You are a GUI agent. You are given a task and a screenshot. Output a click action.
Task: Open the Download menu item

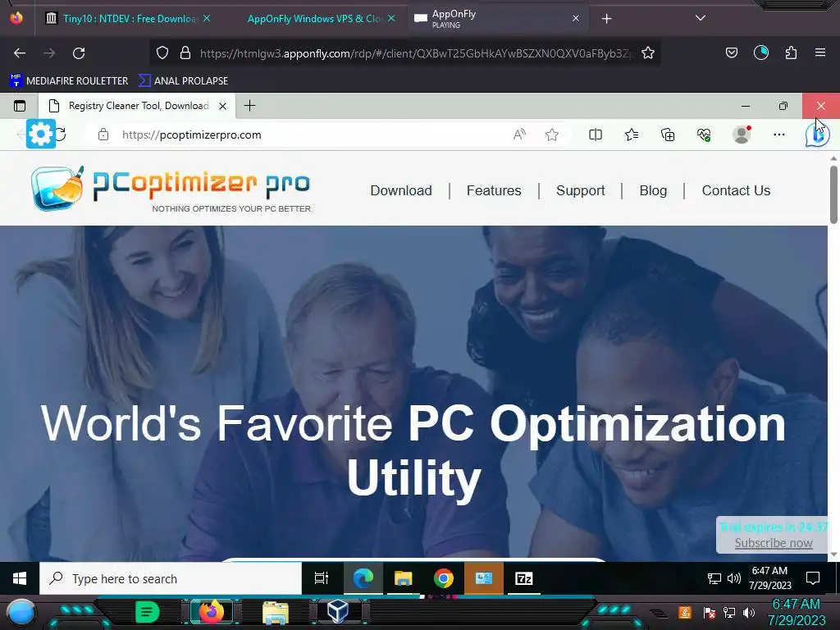400,190
